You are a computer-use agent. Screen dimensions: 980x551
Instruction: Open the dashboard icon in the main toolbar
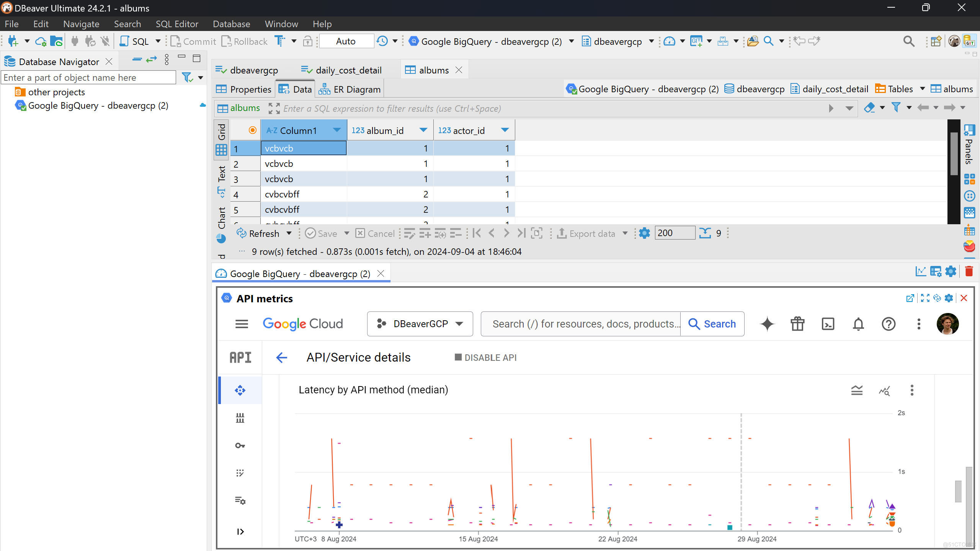click(669, 41)
